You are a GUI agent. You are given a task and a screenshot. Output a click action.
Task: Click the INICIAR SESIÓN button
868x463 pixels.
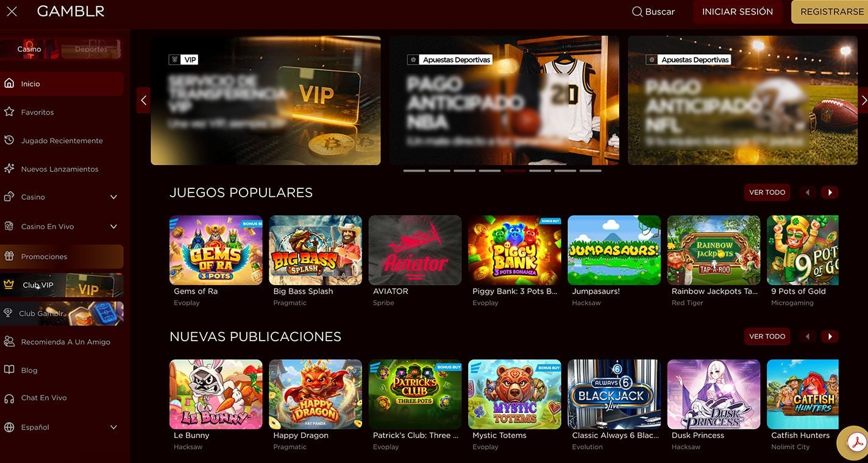pos(738,12)
